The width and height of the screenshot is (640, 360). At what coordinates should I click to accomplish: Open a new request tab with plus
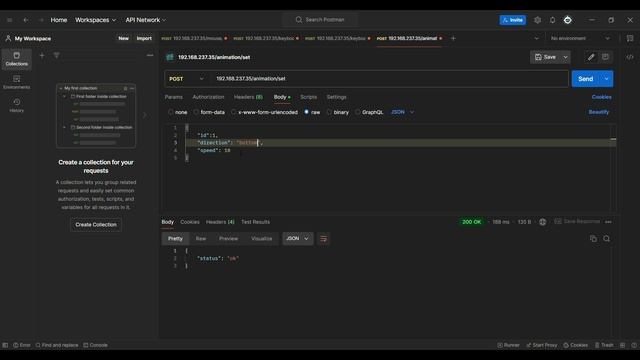coord(453,38)
